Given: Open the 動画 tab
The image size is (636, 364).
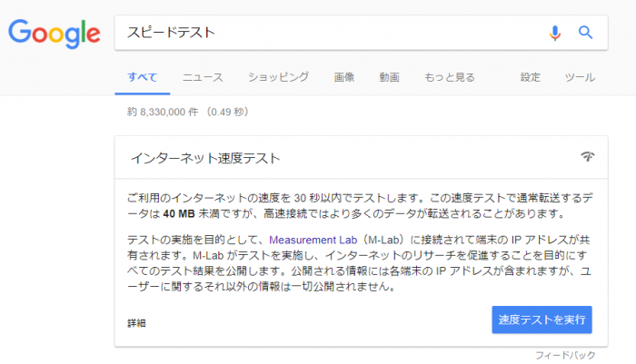Looking at the screenshot, I should 389,77.
